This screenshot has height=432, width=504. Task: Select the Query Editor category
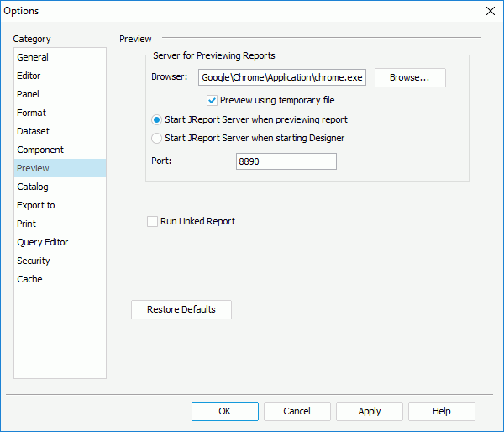pos(60,242)
